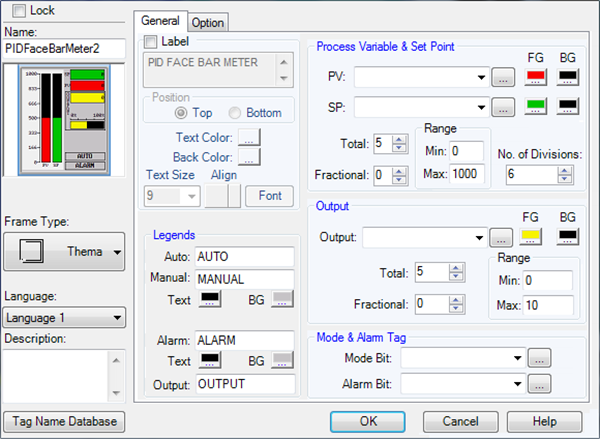This screenshot has height=439, width=600.
Task: Click the Name field PIDFaceBarMeter2
Action: coord(64,49)
